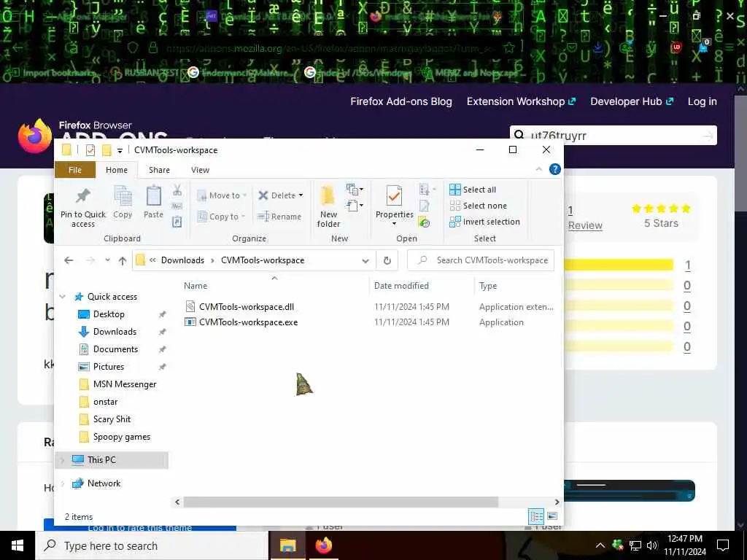
Task: Click the horizontal scrollbar in file list
Action: (341, 502)
